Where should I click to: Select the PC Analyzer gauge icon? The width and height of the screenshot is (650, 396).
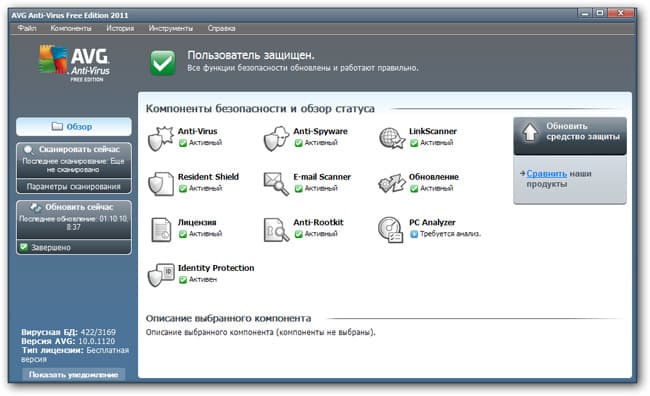click(390, 230)
